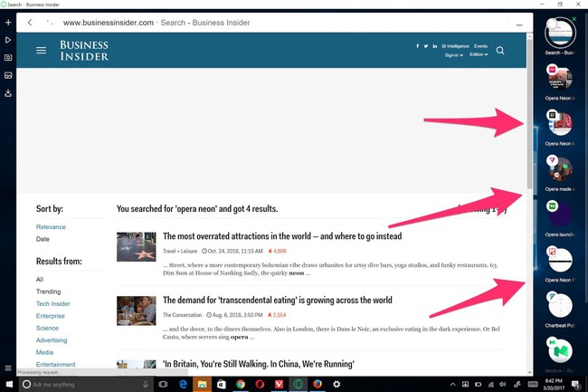Minimize the page with the dash button
588x392 pixels.
pyautogui.click(x=519, y=24)
